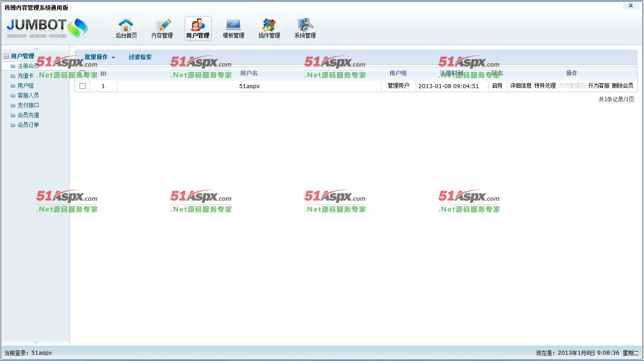Open the 模板管理 template management icon
Image resolution: width=644 pixels, height=361 pixels.
coord(233,29)
